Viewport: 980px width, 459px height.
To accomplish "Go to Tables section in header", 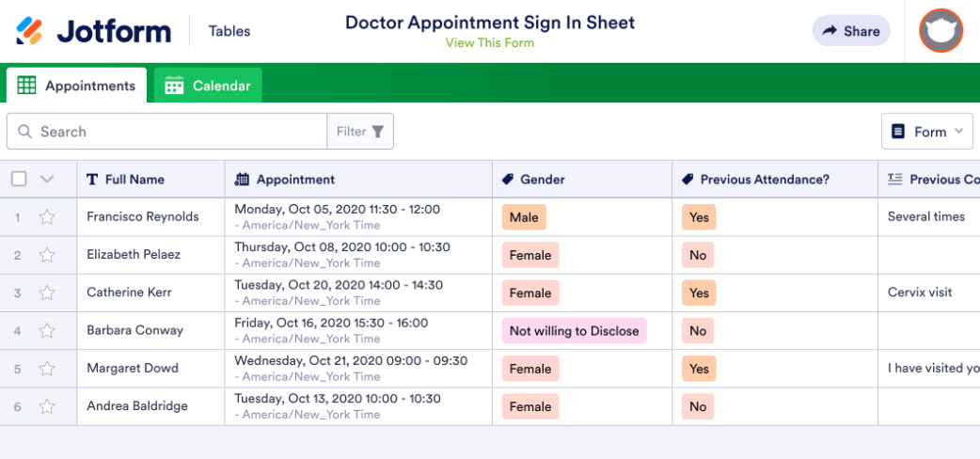I will [x=229, y=31].
